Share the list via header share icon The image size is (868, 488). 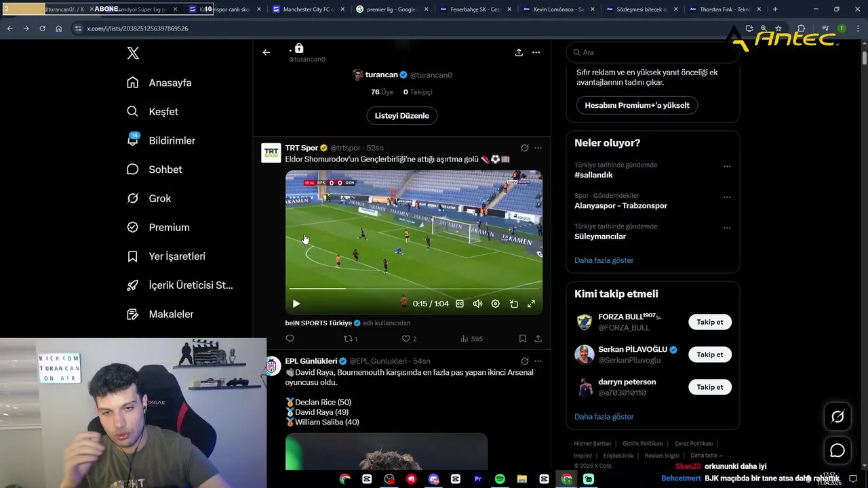click(519, 52)
